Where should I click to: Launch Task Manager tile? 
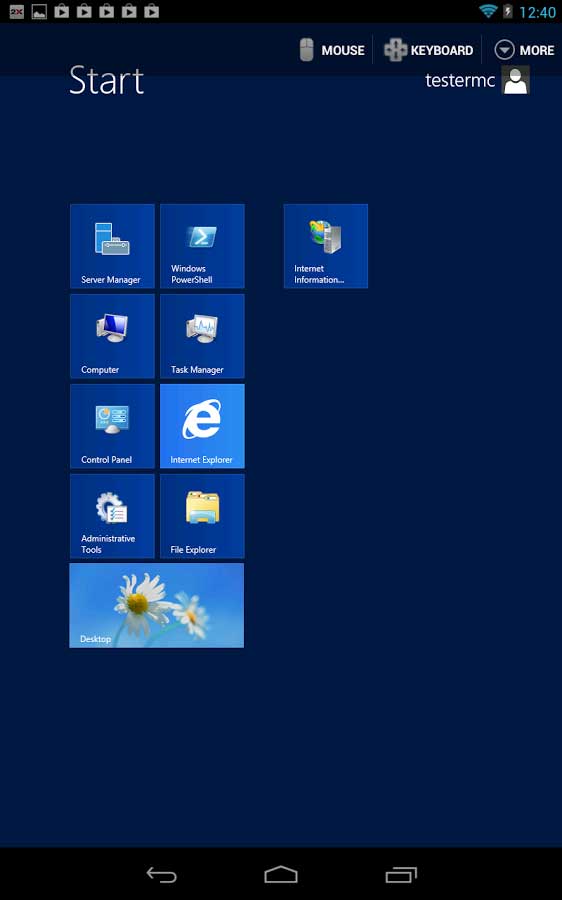(202, 336)
